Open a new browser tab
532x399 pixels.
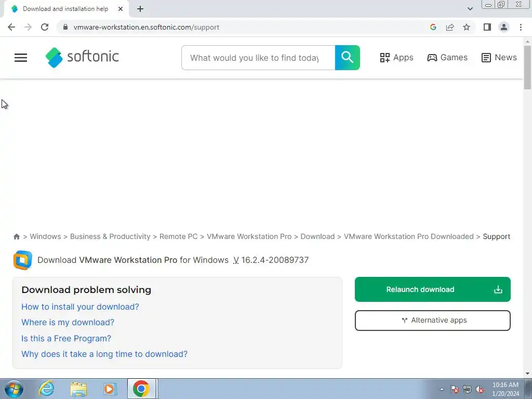coord(140,9)
